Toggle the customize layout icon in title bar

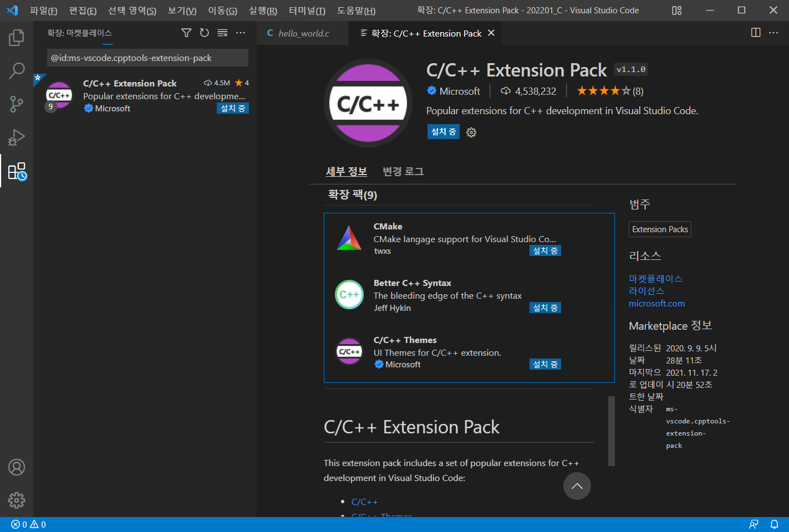pos(676,10)
